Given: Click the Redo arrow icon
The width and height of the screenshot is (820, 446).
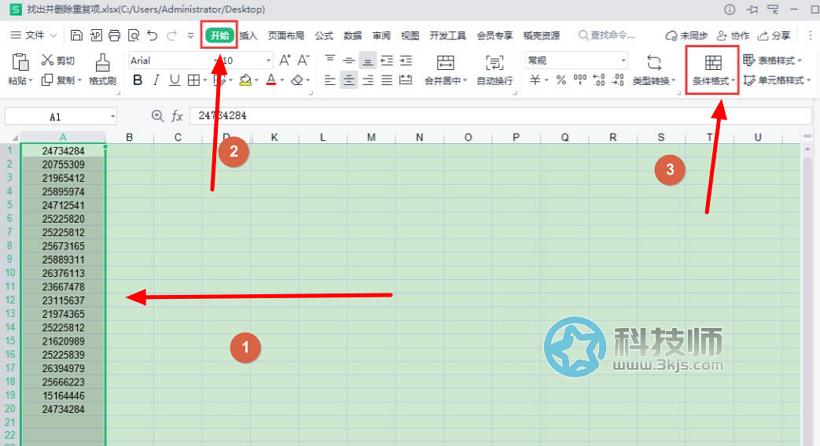Looking at the screenshot, I should 172,36.
